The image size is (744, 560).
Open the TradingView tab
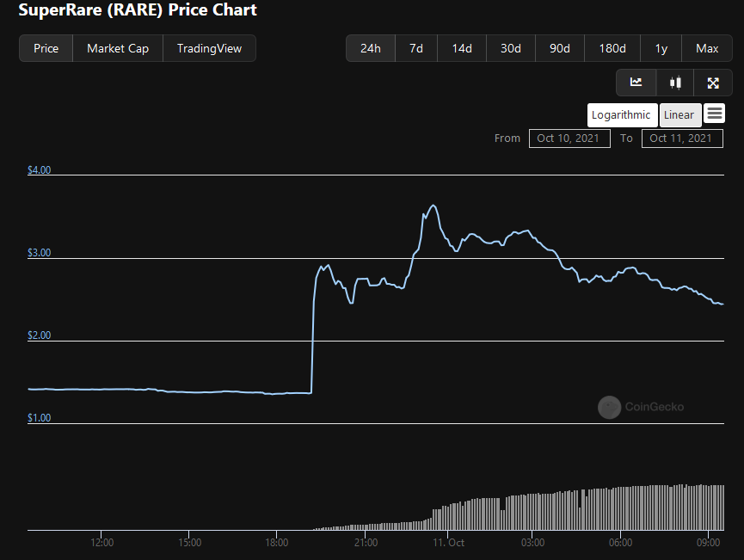click(x=209, y=48)
